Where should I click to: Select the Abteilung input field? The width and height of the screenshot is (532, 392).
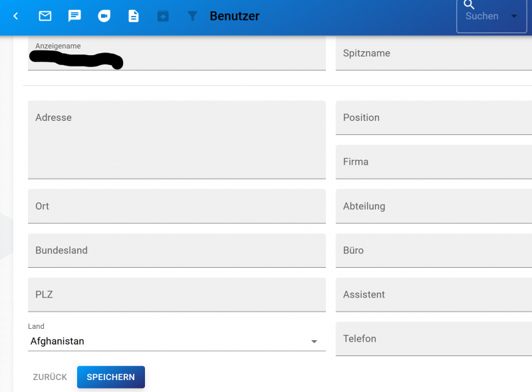coord(434,206)
